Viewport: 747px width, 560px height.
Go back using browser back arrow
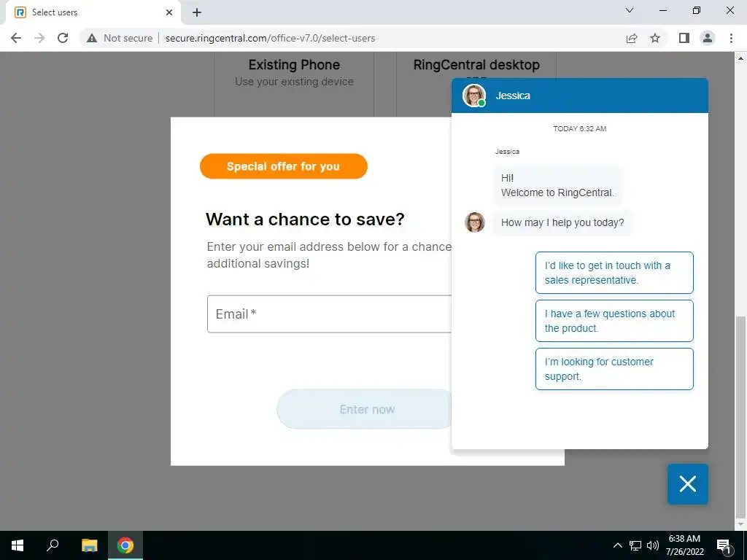point(16,38)
